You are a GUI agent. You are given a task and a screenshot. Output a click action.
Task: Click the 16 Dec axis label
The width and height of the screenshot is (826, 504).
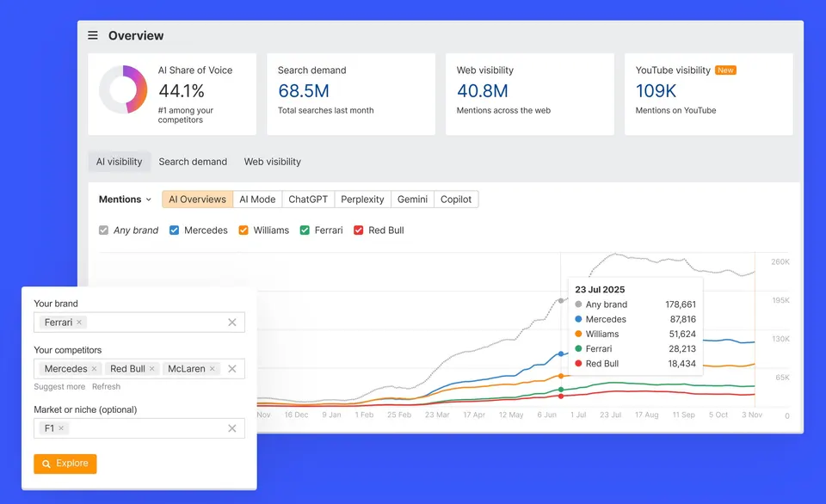click(x=296, y=415)
